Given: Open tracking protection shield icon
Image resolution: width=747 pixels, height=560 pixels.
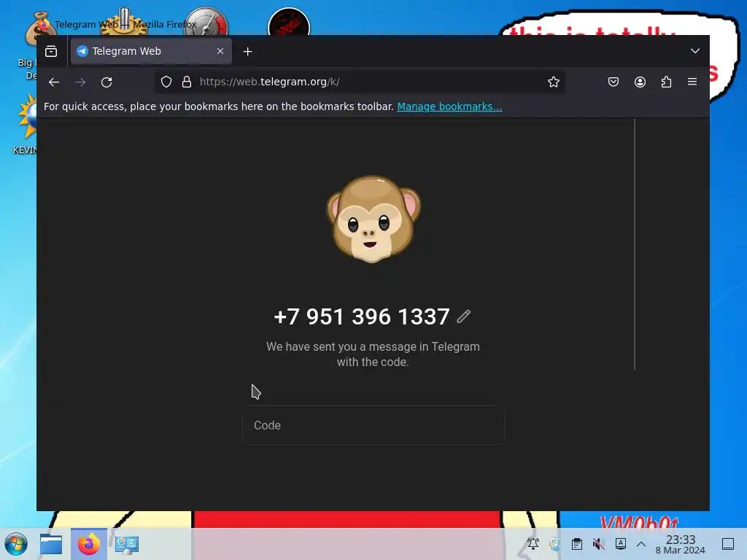Looking at the screenshot, I should tap(166, 82).
